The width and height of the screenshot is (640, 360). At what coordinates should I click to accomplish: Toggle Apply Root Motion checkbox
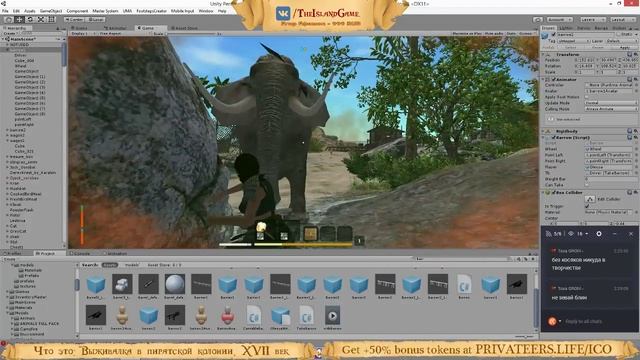pyautogui.click(x=587, y=97)
